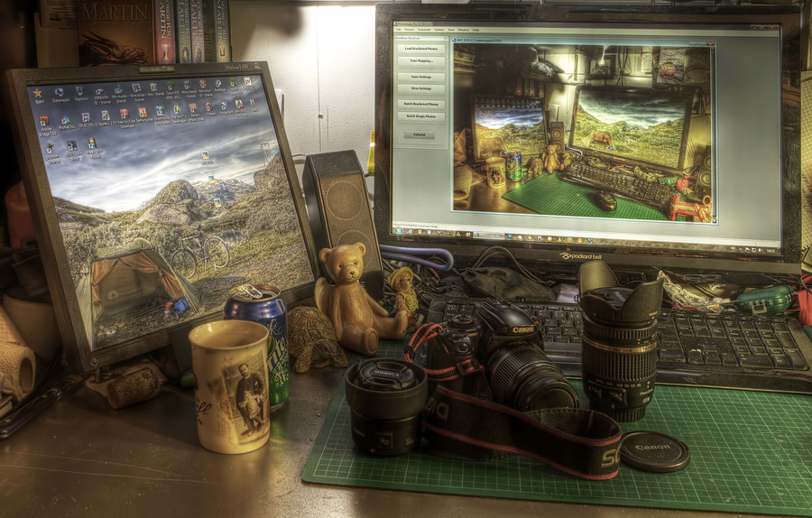Screen dimensions: 812x518
Task: Start Batch Bracketed Photos
Action: 421,104
